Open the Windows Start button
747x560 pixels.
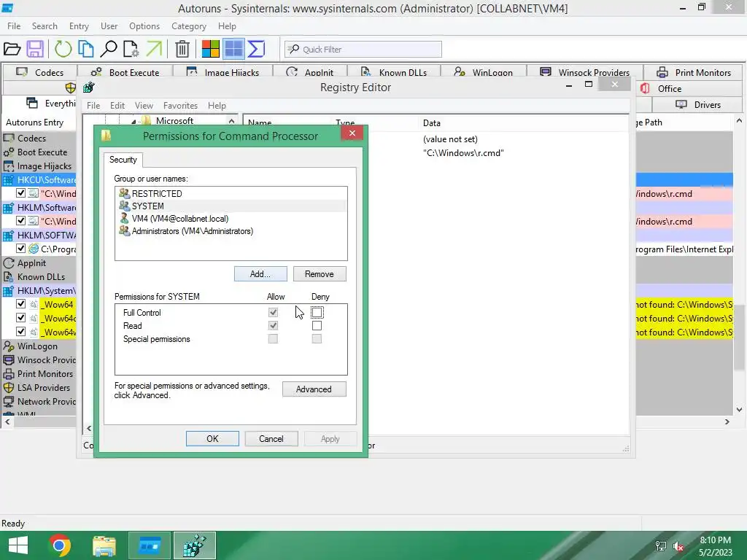[x=18, y=545]
